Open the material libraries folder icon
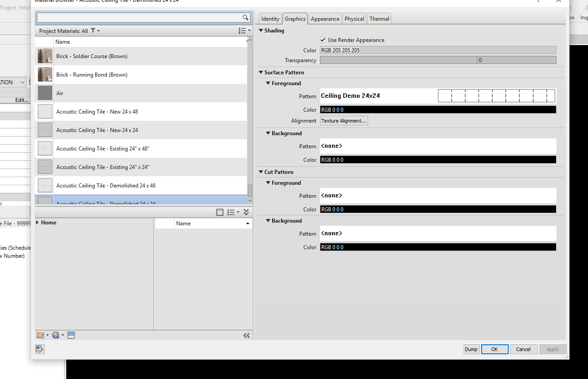 tap(40, 335)
